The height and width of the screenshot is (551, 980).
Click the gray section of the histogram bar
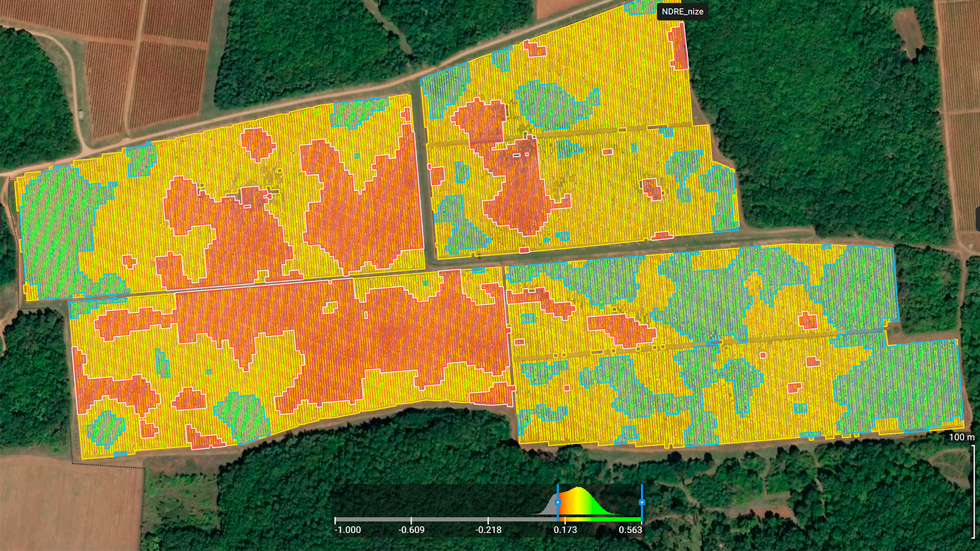click(x=446, y=519)
